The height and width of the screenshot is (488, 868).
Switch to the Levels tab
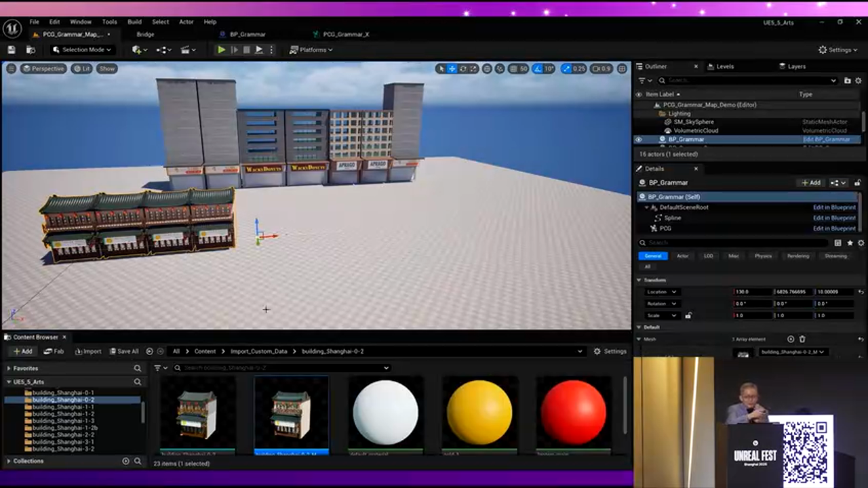pyautogui.click(x=725, y=66)
